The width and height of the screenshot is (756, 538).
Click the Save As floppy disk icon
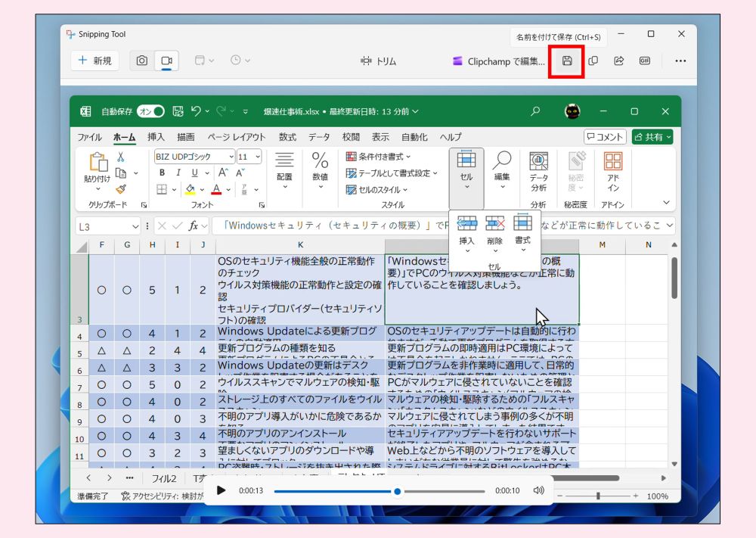point(566,61)
